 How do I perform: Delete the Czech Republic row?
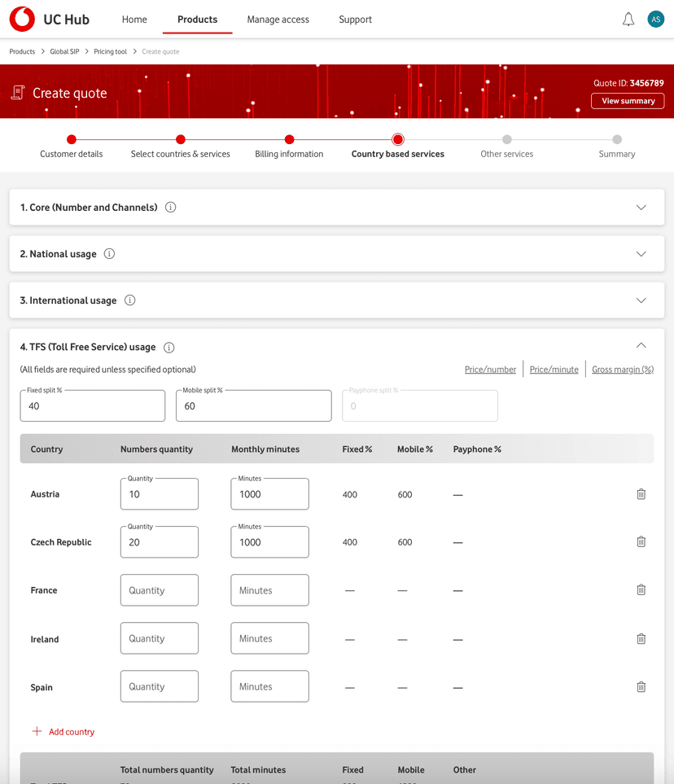[641, 541]
